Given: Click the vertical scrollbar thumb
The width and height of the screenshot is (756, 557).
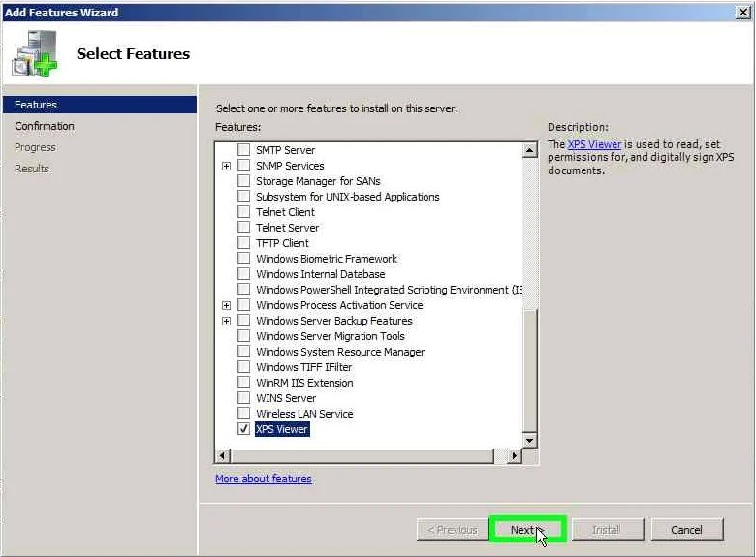Looking at the screenshot, I should [529, 371].
